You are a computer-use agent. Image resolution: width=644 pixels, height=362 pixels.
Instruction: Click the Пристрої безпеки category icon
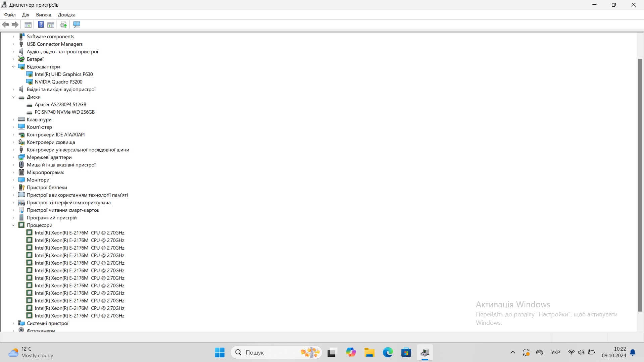coord(21,188)
